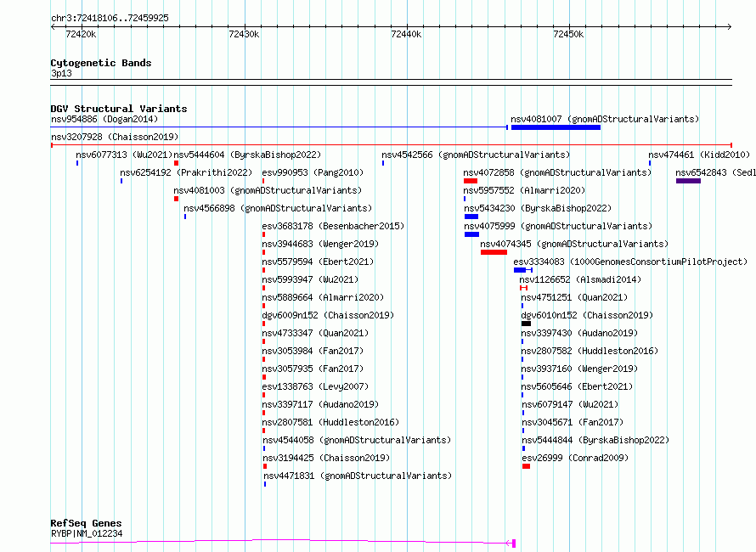This screenshot has width=756, height=552.
Task: Select nsv5889664 (Almarri2020) label
Action: point(323,297)
